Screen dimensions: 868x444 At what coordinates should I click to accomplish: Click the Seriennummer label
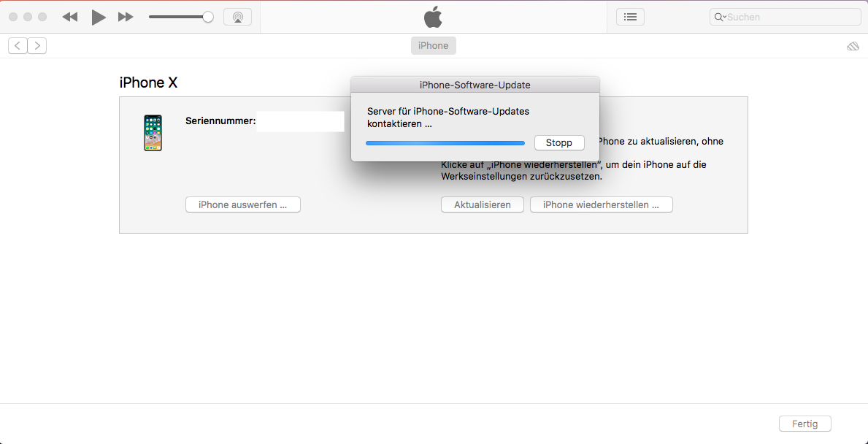(x=220, y=120)
